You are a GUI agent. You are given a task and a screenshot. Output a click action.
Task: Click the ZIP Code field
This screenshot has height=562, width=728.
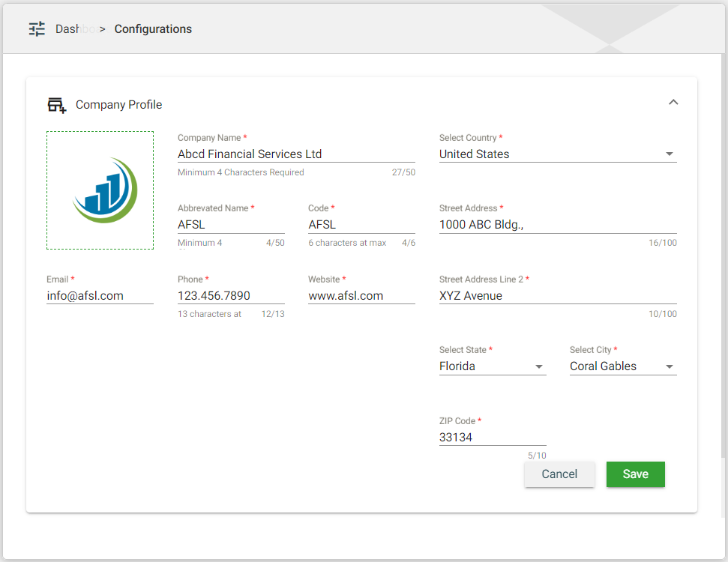click(x=492, y=438)
